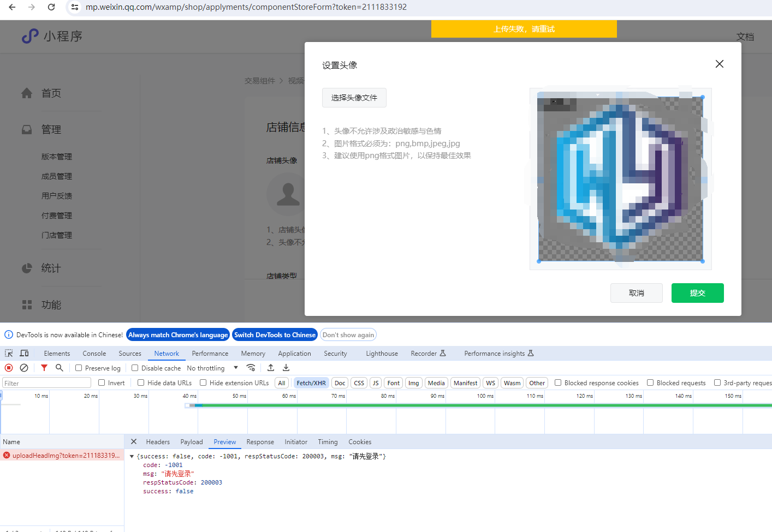Go back with the browser back arrow
Image resolution: width=772 pixels, height=532 pixels.
tap(12, 7)
